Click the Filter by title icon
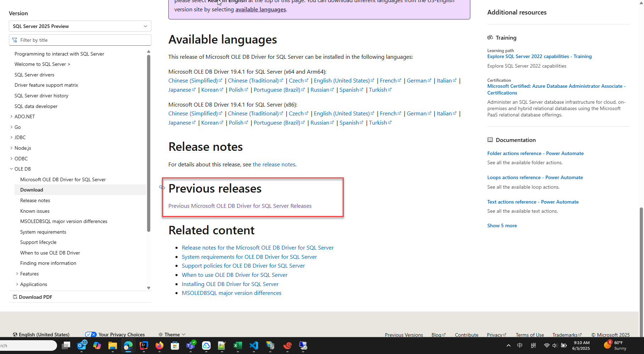The height and width of the screenshot is (354, 644). coord(15,40)
